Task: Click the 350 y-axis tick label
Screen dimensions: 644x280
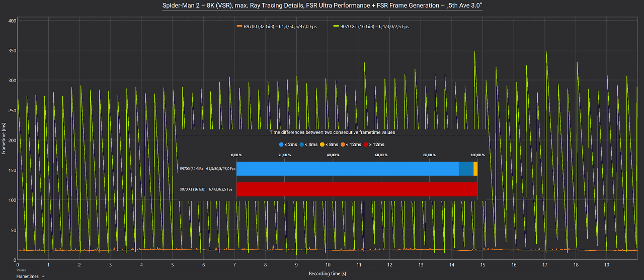Action: (13, 51)
